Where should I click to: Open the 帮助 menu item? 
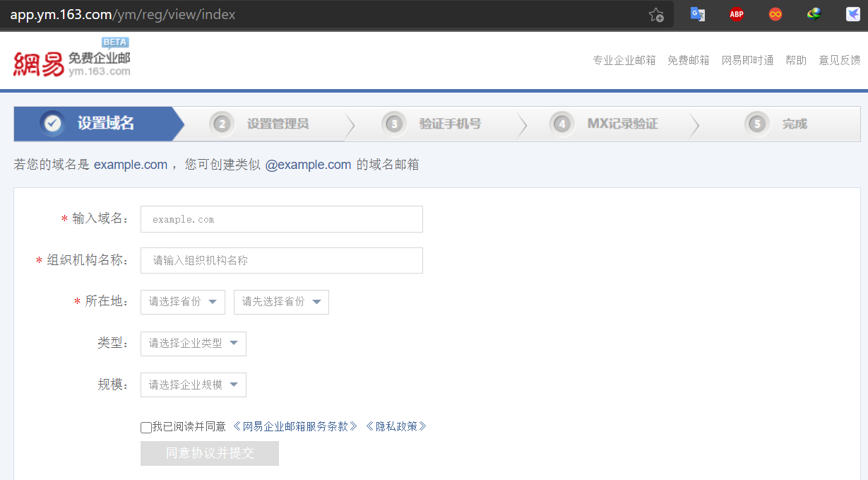796,60
